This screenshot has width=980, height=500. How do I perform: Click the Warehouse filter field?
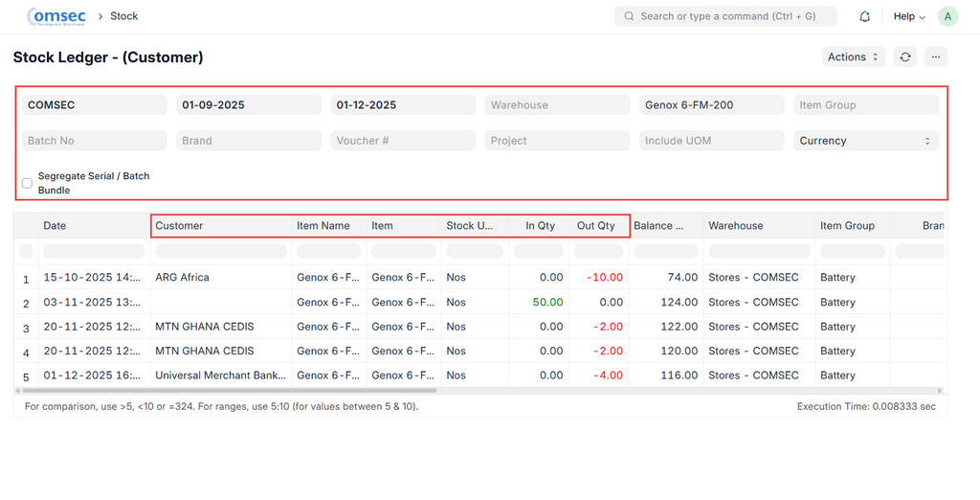[x=557, y=105]
